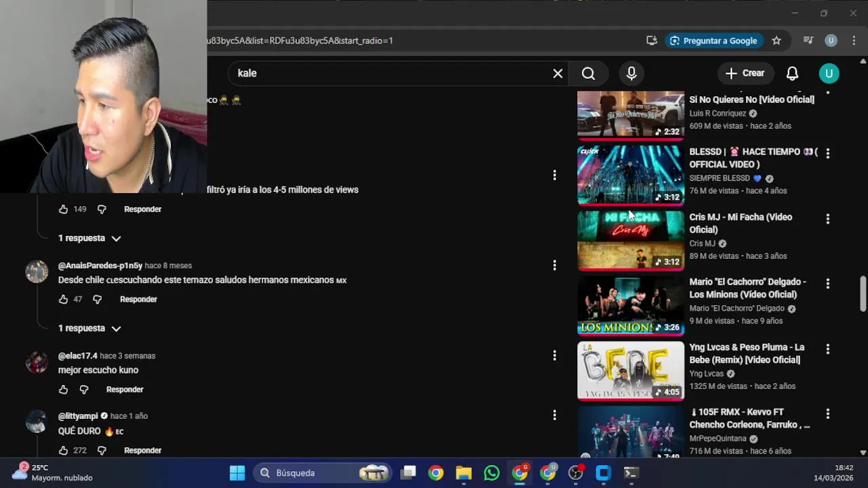Click the Crear button
This screenshot has height=488, width=868.
pyautogui.click(x=745, y=73)
